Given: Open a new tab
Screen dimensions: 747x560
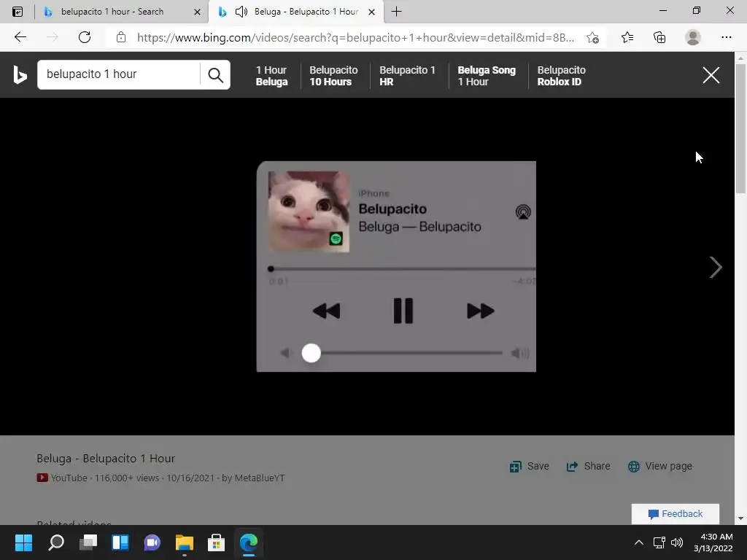Looking at the screenshot, I should (396, 12).
